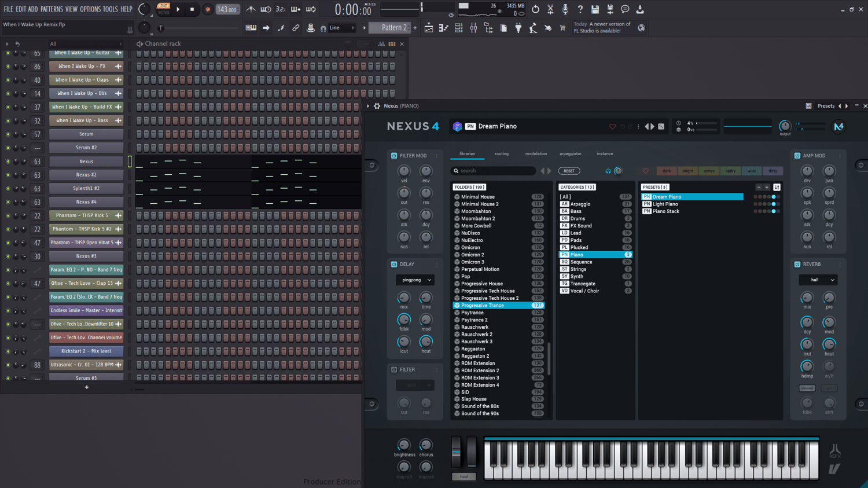The height and width of the screenshot is (488, 868).
Task: Click the microphone recording icon
Action: point(565,9)
